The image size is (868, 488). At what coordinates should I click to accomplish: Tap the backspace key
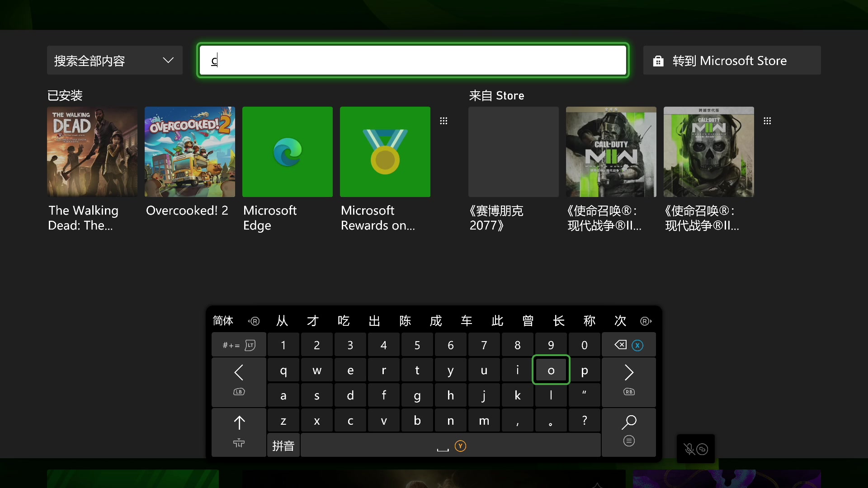coord(629,345)
